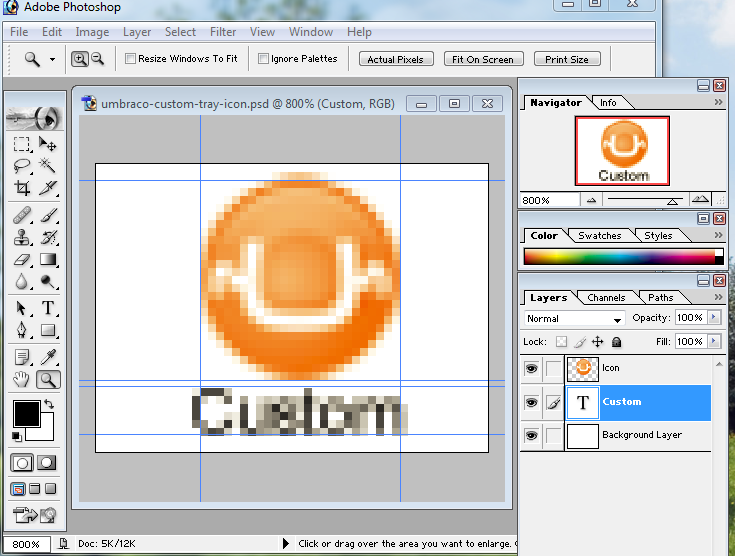This screenshot has height=556, width=735.
Task: Select the Hand tool
Action: (x=22, y=379)
